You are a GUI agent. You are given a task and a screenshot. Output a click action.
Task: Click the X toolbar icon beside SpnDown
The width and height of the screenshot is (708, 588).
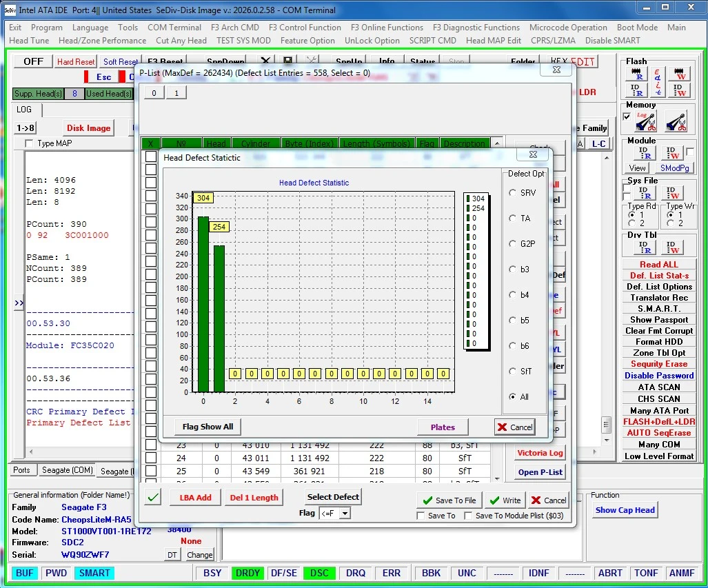[266, 60]
